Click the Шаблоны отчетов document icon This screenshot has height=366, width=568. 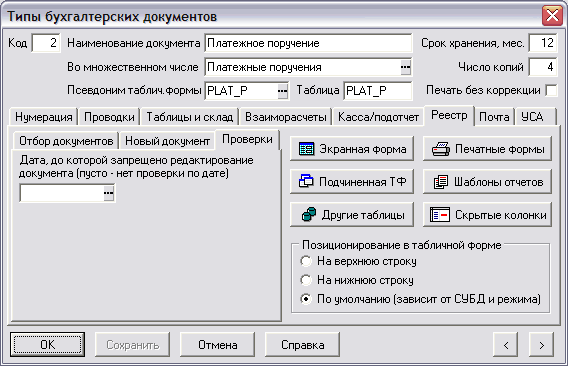coord(441,182)
